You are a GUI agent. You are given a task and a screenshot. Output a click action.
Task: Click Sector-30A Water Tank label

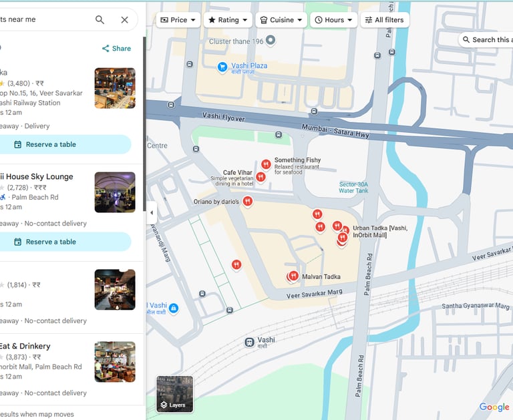point(353,188)
